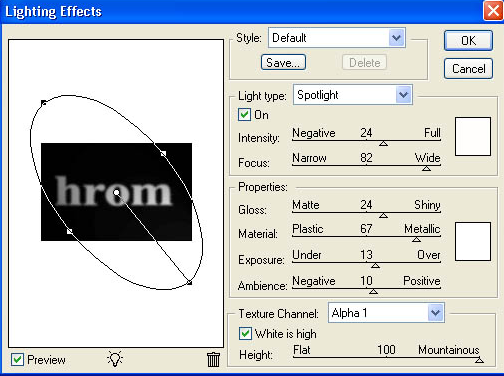This screenshot has width=504, height=376.
Task: Click the new light bulb icon
Action: pos(115,359)
